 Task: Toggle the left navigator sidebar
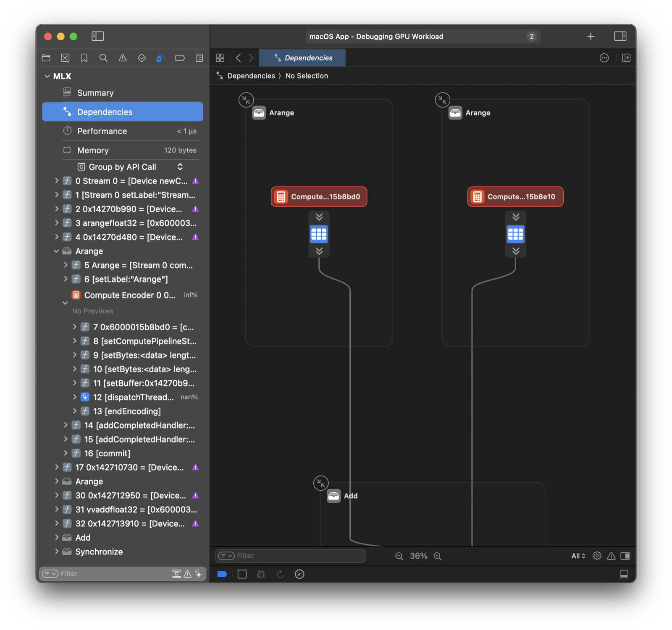[x=97, y=37]
